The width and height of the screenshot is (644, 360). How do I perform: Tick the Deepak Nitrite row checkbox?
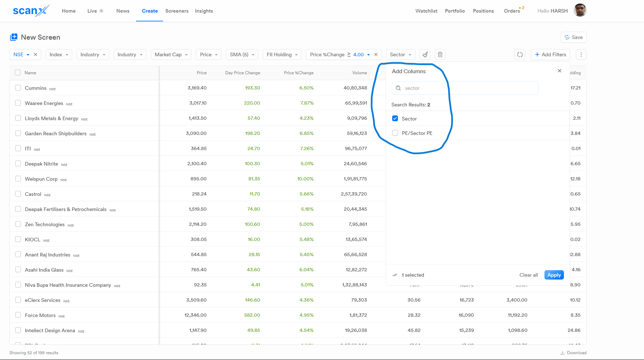click(x=18, y=163)
